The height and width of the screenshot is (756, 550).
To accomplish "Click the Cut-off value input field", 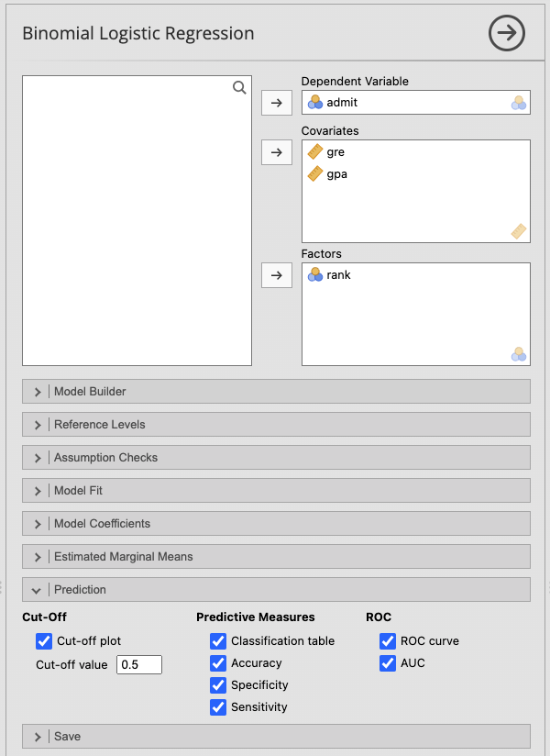I will [139, 665].
